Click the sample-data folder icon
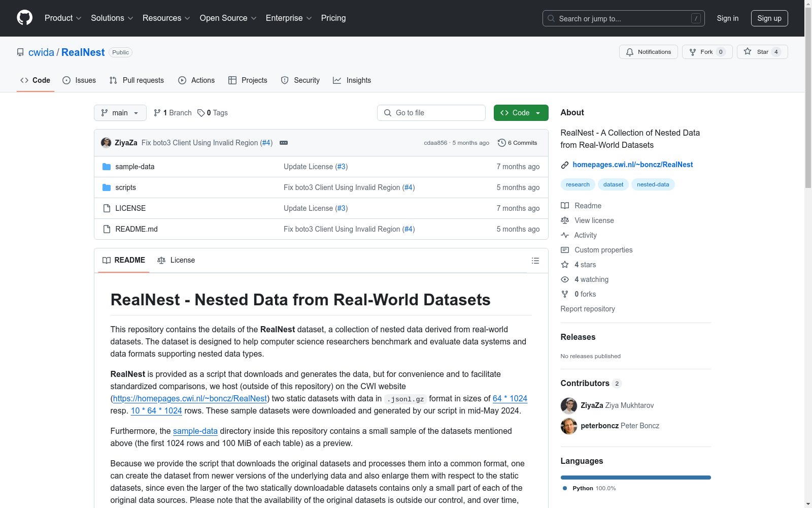This screenshot has height=508, width=812. (107, 167)
